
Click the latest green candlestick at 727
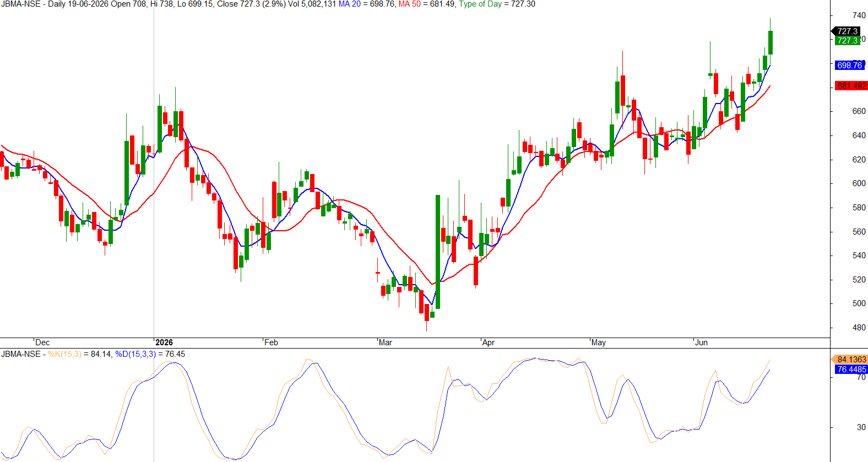(771, 42)
